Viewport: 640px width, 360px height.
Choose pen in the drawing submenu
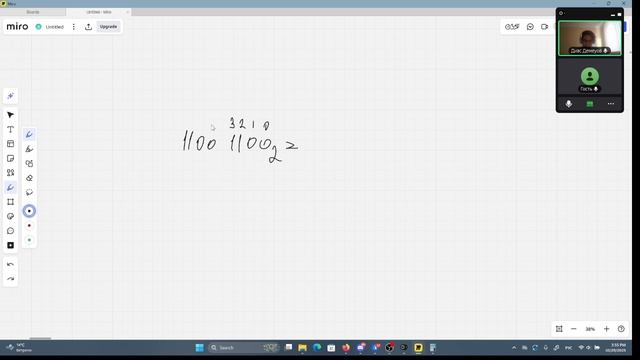[x=29, y=134]
